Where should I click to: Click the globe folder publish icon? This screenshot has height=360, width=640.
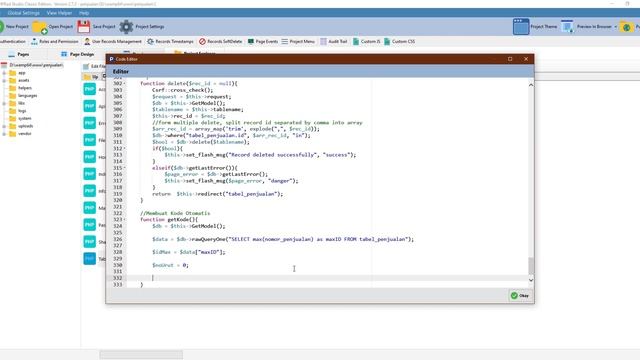point(626,27)
